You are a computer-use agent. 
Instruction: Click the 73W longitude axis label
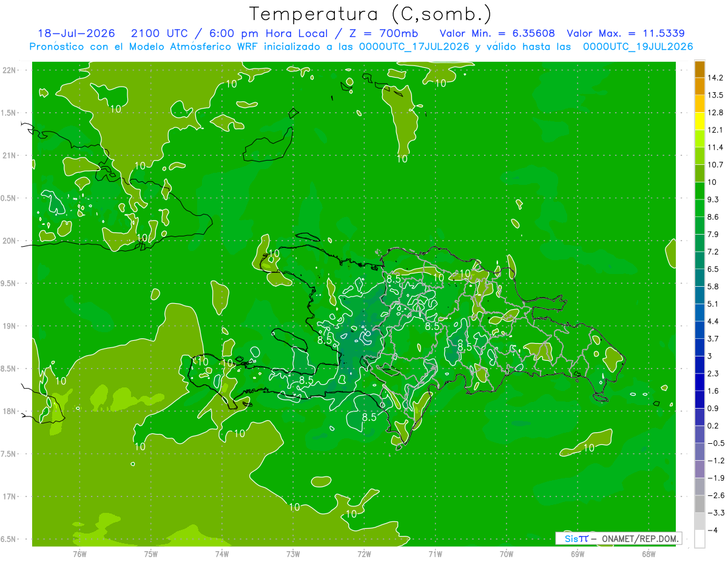293,554
